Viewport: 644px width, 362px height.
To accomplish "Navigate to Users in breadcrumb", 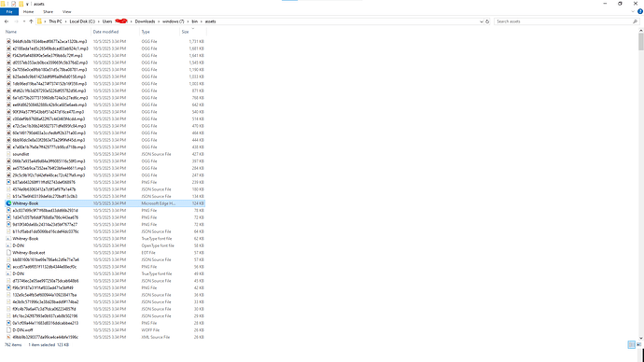I will pyautogui.click(x=107, y=21).
